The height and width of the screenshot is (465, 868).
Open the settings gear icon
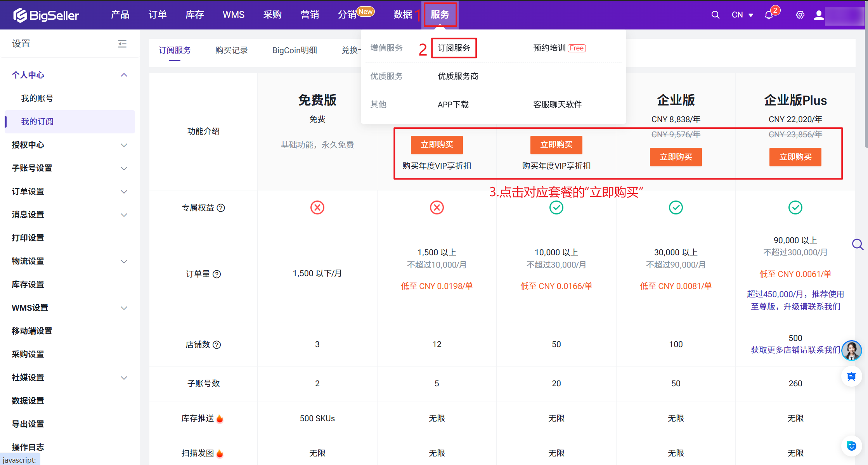[800, 15]
